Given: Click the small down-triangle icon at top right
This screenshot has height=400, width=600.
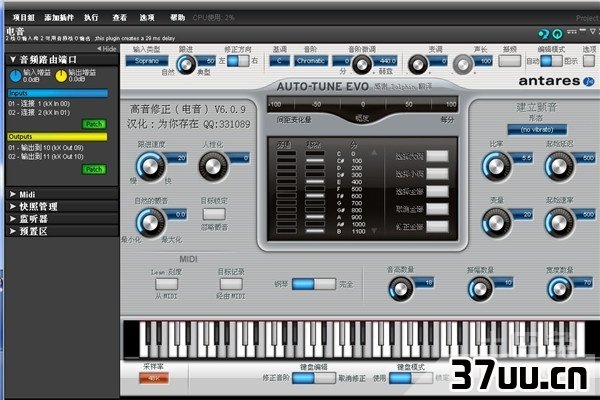Looking at the screenshot, I should click(x=593, y=31).
